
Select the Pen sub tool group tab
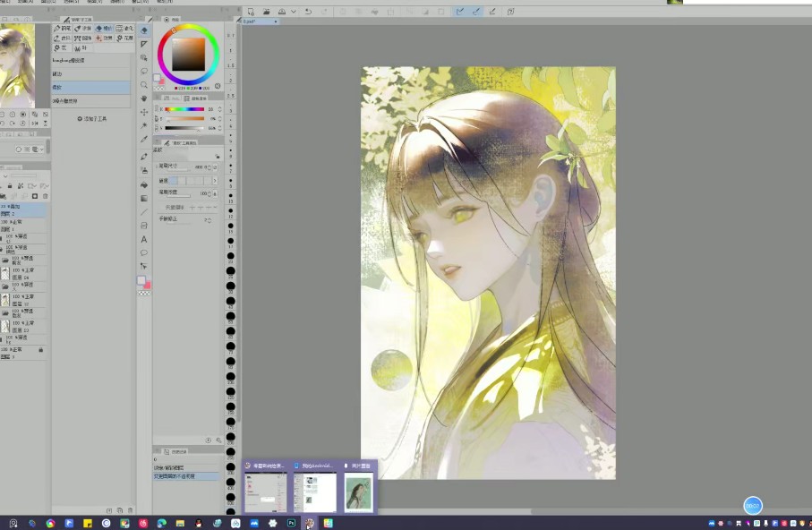(63, 28)
